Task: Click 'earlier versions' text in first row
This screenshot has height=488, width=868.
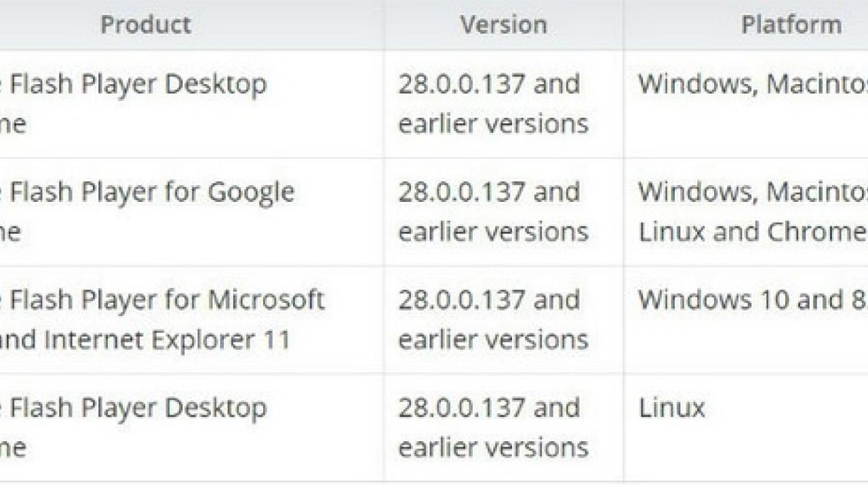Action: pyautogui.click(x=493, y=124)
